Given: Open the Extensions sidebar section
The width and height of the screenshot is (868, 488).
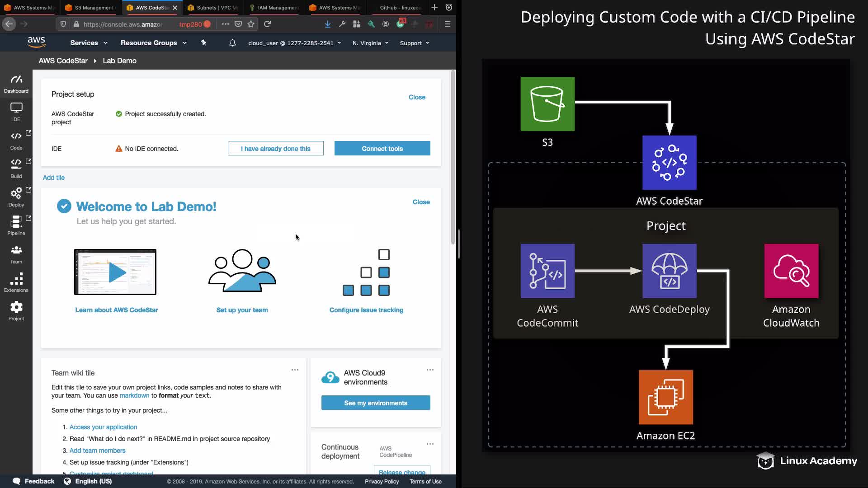Looking at the screenshot, I should 16,283.
